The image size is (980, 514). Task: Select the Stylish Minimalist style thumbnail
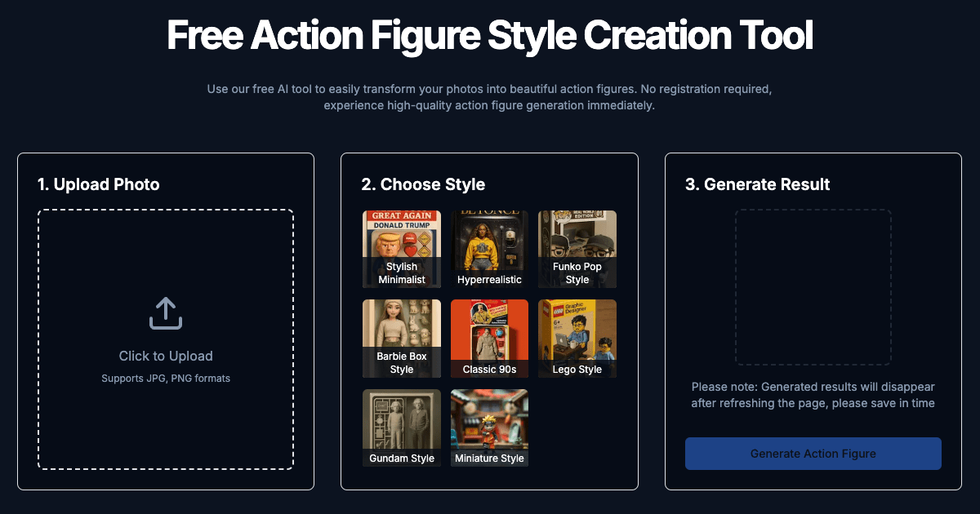click(402, 249)
